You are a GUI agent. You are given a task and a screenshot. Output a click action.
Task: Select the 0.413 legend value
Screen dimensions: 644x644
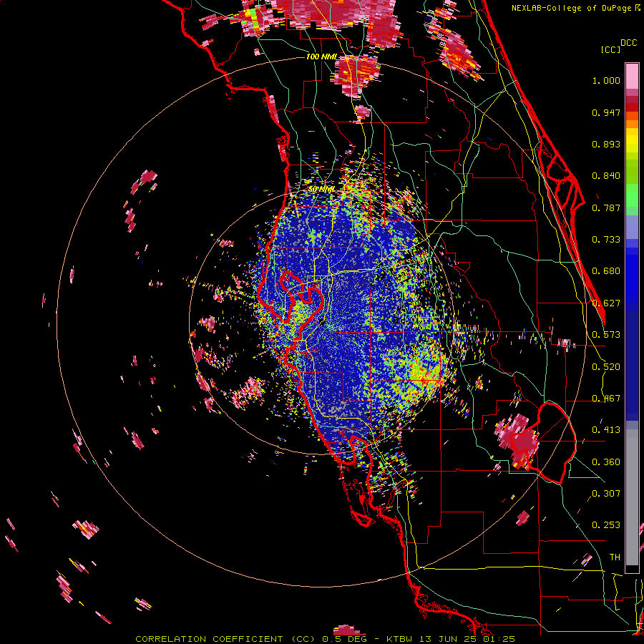coord(606,430)
